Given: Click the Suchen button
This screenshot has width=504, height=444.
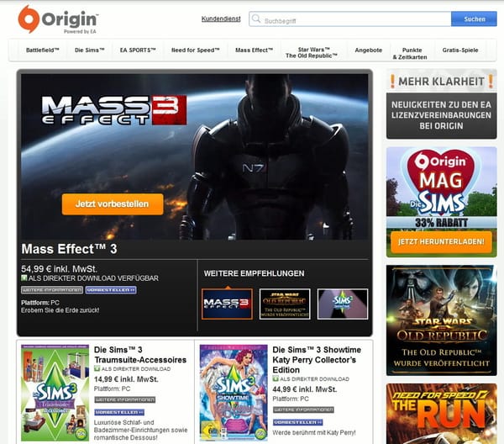Looking at the screenshot, I should (x=474, y=19).
